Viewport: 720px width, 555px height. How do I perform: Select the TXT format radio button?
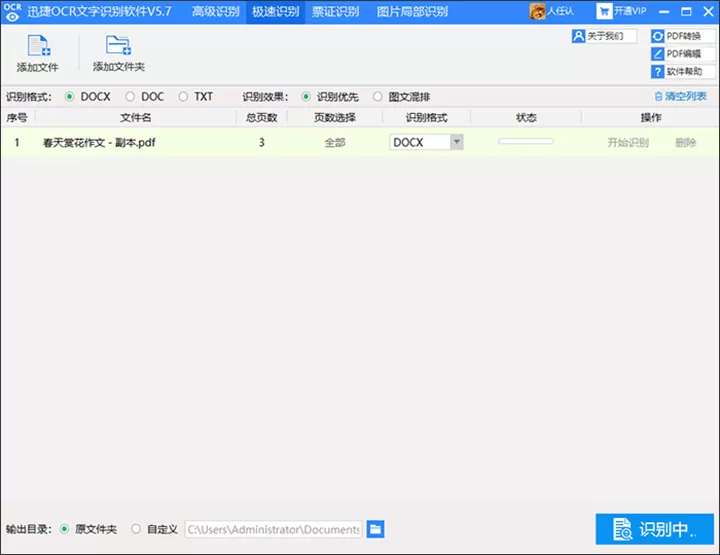click(x=183, y=96)
